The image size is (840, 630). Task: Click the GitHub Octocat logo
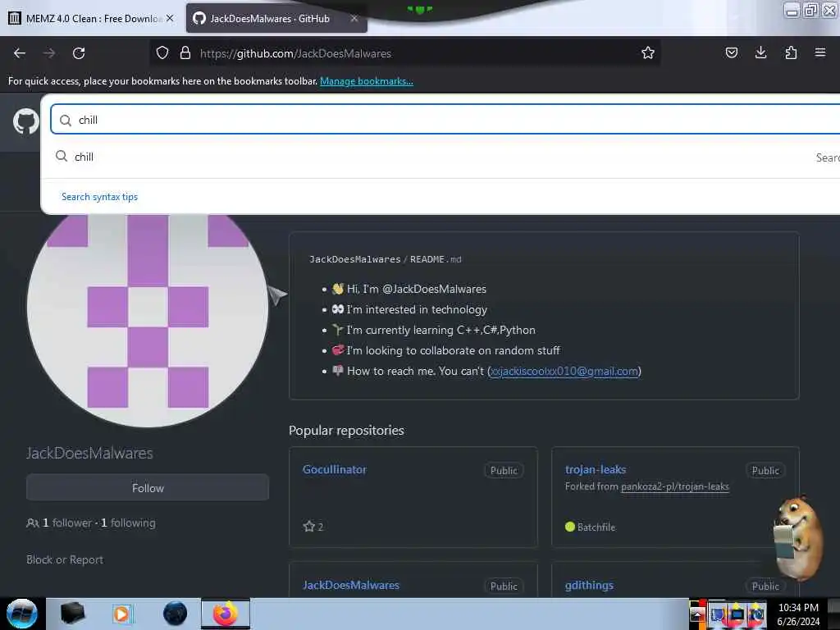coord(25,121)
